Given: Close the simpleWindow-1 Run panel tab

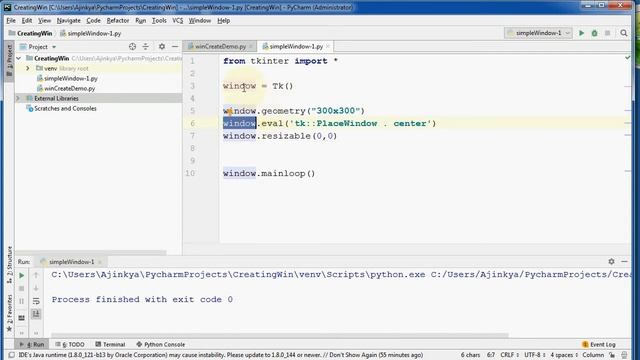Looking at the screenshot, I should point(100,262).
